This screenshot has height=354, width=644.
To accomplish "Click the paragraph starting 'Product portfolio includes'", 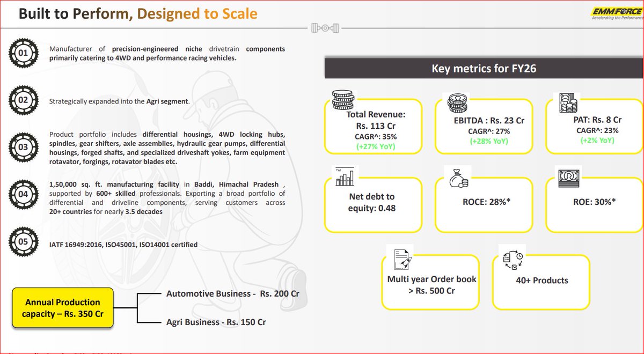I will [167, 148].
